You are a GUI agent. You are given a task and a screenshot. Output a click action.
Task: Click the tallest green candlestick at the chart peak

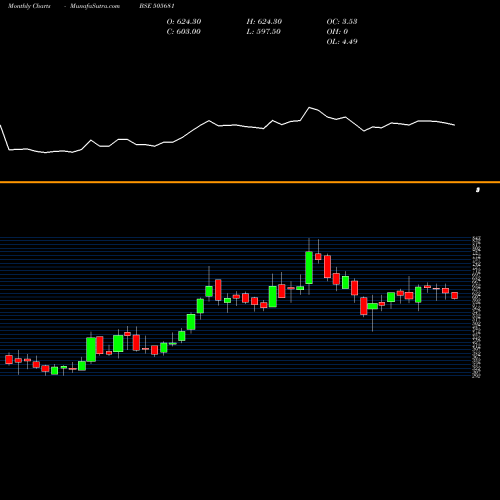pos(309,268)
